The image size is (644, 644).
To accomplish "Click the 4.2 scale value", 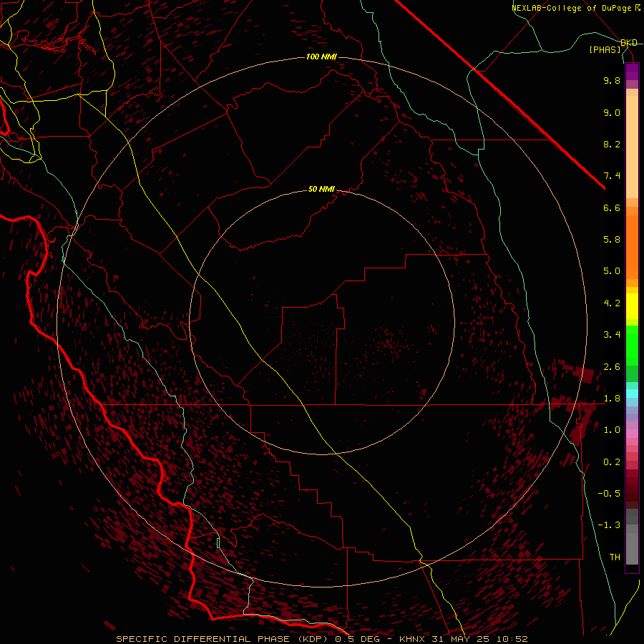I will pos(612,303).
